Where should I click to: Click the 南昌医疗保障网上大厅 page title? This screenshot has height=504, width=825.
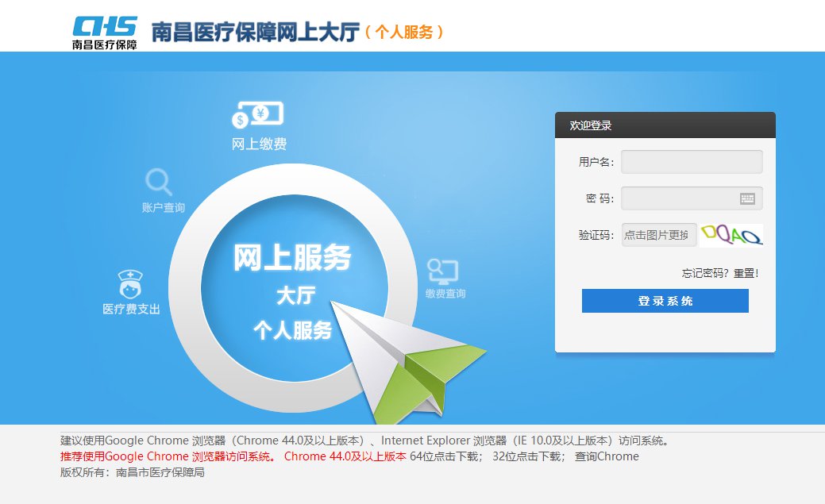(256, 32)
